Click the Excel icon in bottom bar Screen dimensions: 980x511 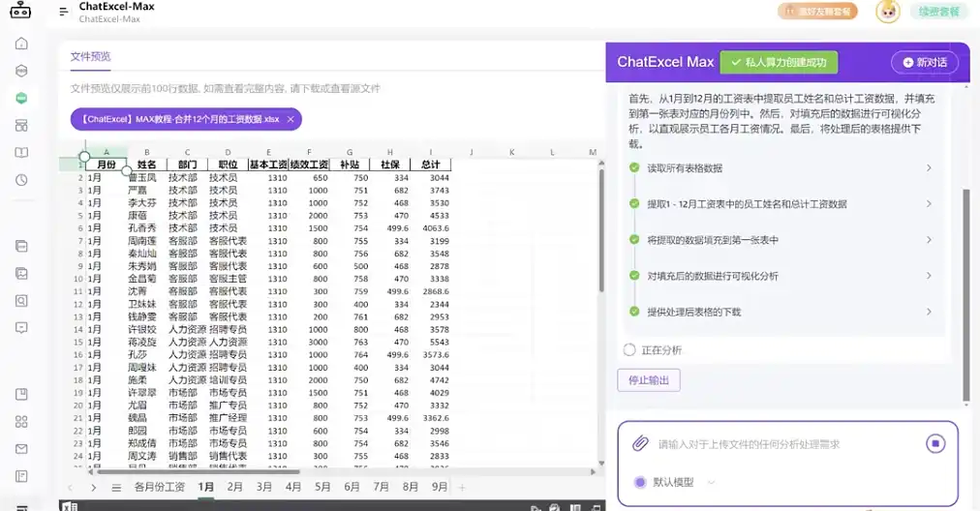(x=70, y=506)
